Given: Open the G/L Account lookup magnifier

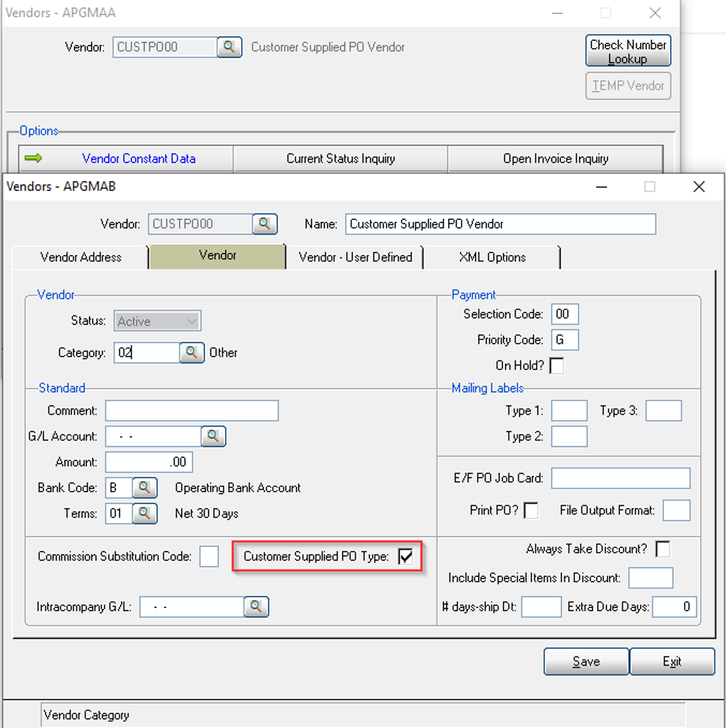Looking at the screenshot, I should [x=214, y=436].
